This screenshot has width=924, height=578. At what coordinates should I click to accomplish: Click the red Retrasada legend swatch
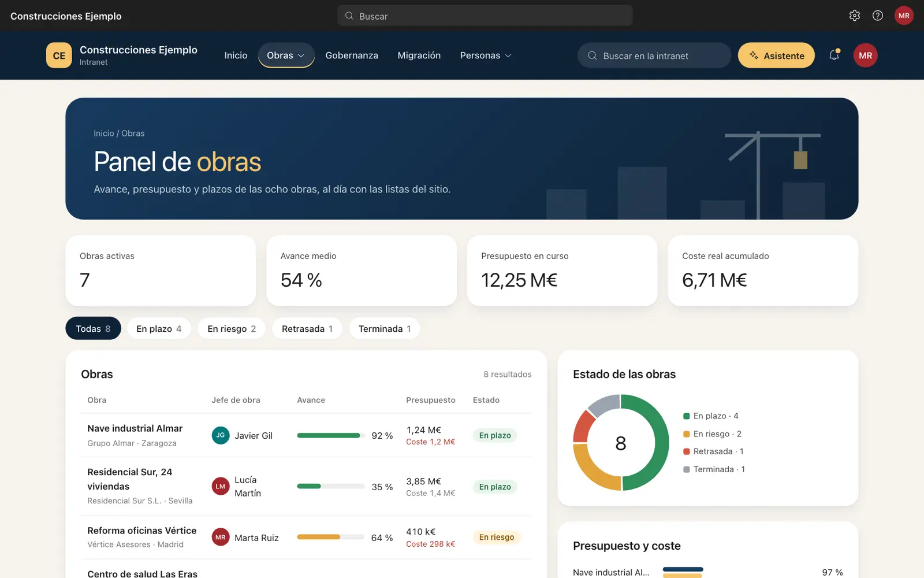pos(687,451)
